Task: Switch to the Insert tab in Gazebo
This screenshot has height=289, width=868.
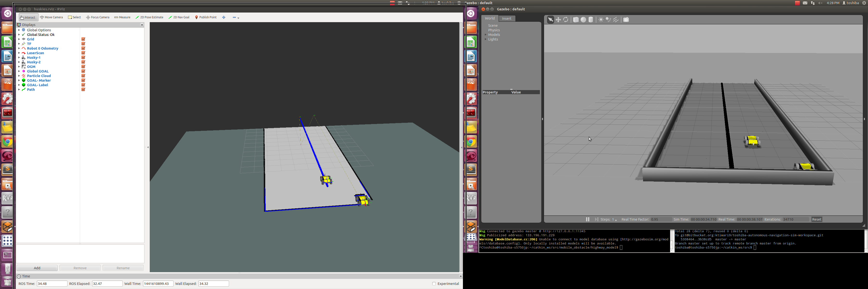Action: [507, 19]
